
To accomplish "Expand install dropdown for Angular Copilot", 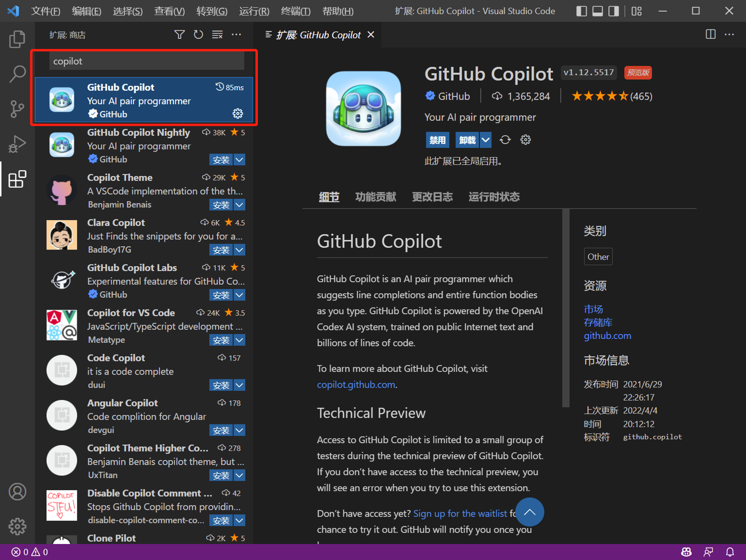I will (239, 430).
